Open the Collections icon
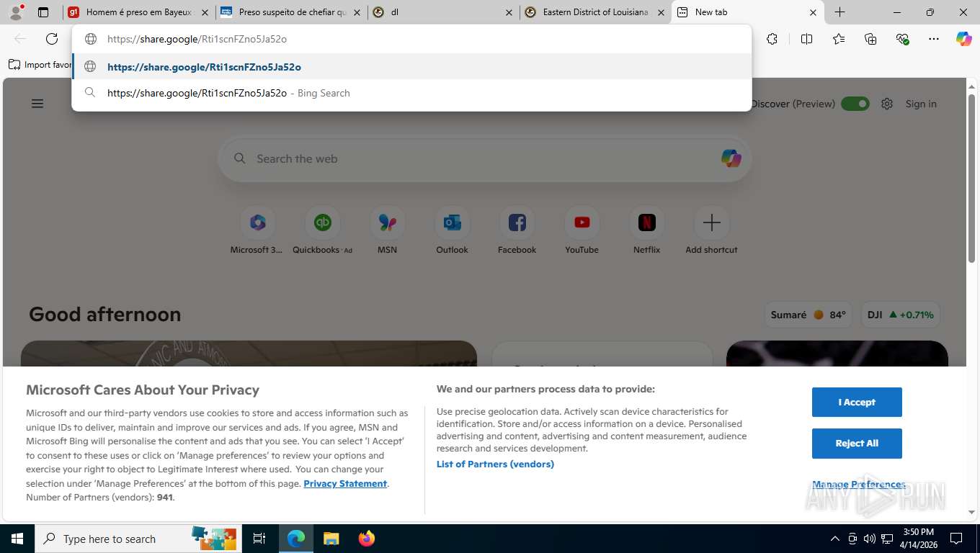980x553 pixels. [x=870, y=39]
